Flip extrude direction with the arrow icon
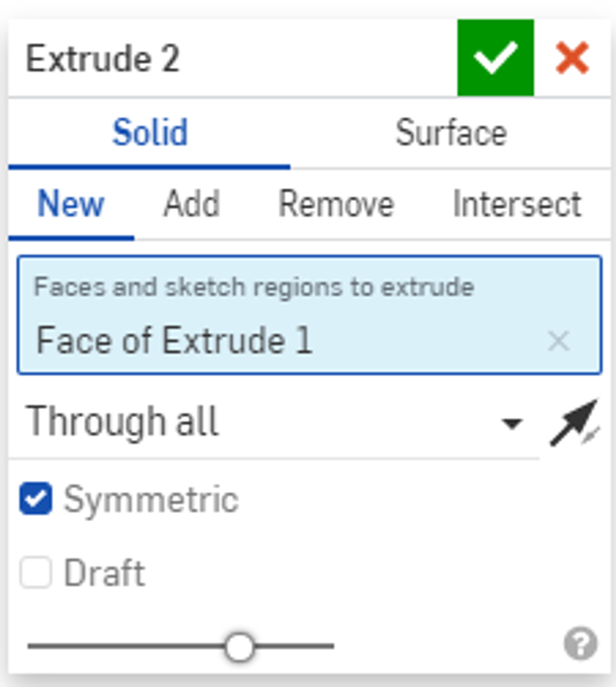 pos(574,423)
